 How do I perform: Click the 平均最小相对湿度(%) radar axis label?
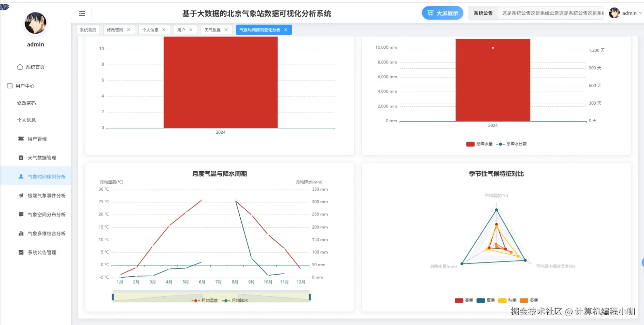555,266
